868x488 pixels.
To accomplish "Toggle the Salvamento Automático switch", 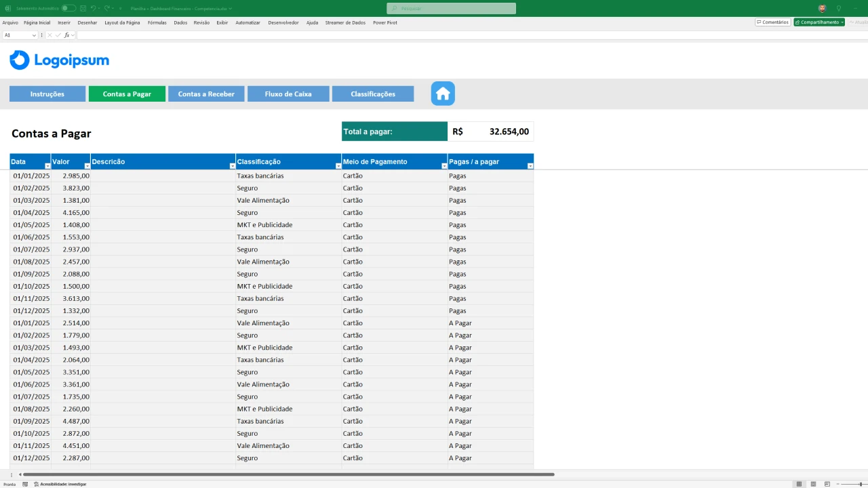I will click(68, 8).
